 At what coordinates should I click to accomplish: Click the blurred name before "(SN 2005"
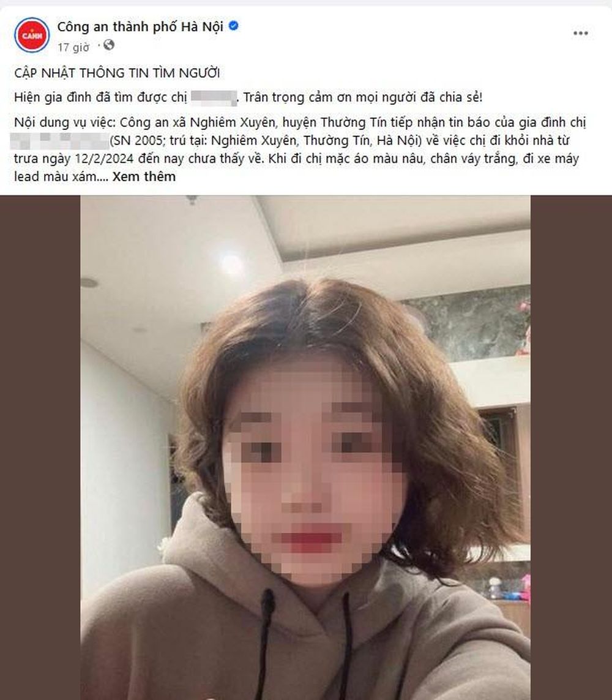[59, 141]
